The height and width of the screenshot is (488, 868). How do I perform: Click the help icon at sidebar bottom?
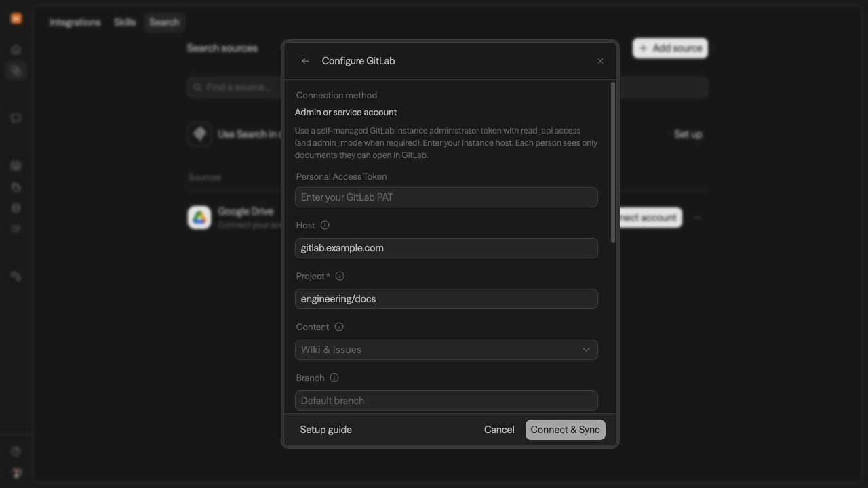[x=16, y=451]
